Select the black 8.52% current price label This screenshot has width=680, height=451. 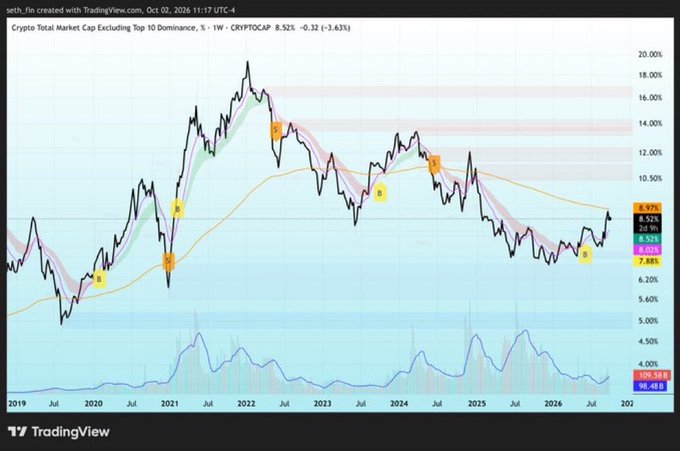point(648,219)
